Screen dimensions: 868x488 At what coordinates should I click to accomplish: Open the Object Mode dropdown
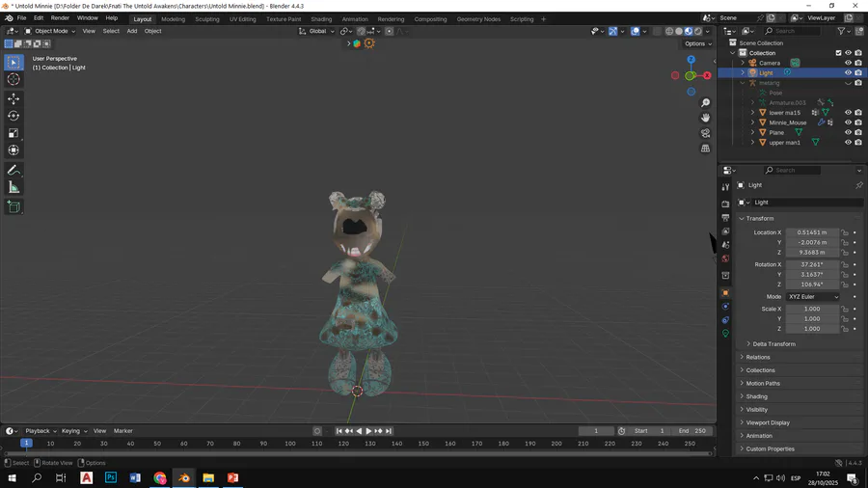tap(50, 31)
